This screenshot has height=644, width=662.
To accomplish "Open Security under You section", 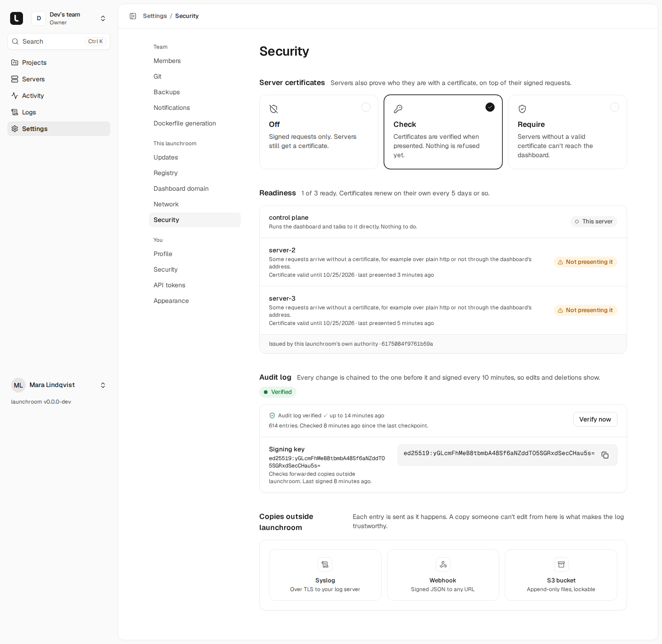I will (195, 269).
